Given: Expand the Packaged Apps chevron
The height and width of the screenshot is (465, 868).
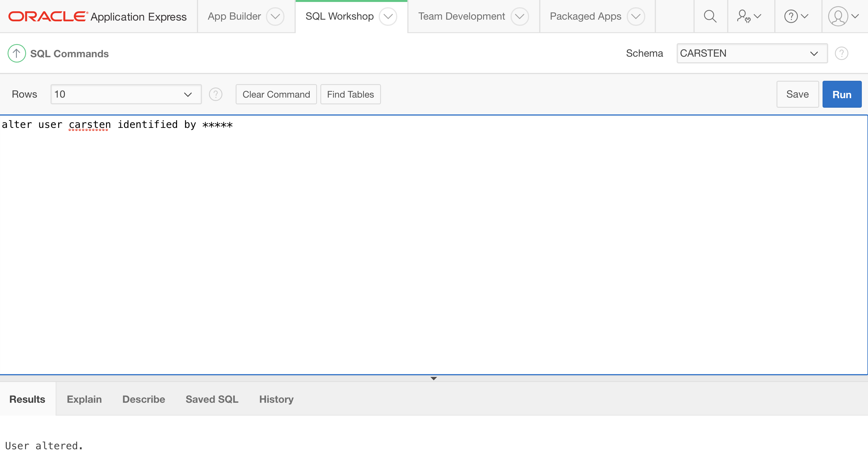Looking at the screenshot, I should click(635, 16).
